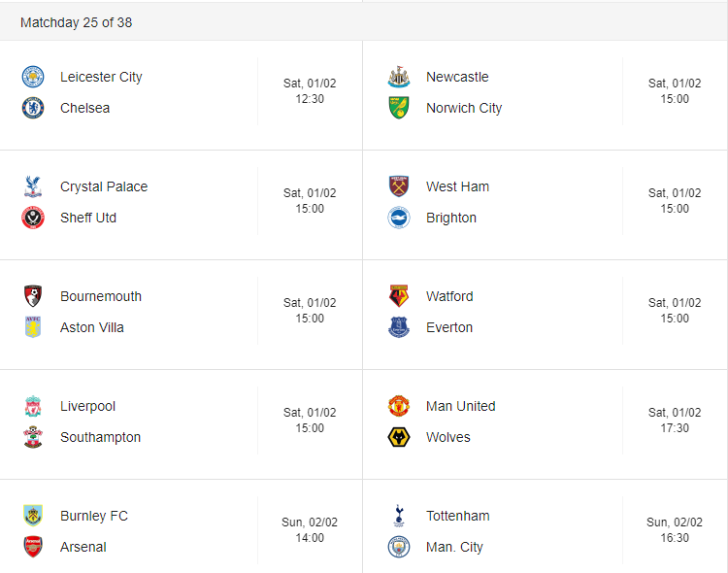The image size is (728, 573).
Task: Click the Matchday 25 of 38 header
Action: pyautogui.click(x=76, y=22)
